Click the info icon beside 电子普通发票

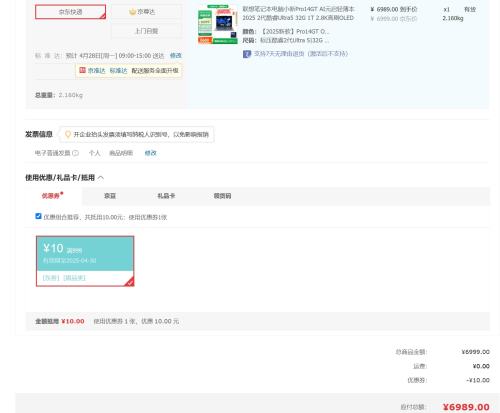click(x=76, y=153)
